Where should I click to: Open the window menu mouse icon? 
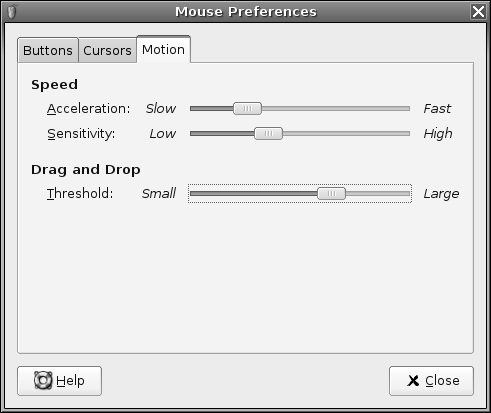pos(12,12)
